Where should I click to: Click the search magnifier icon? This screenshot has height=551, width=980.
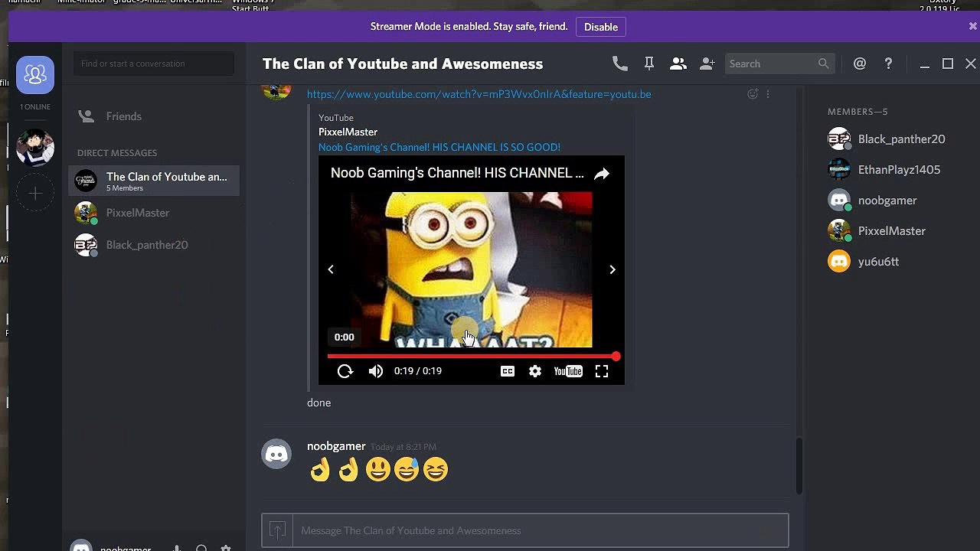823,64
